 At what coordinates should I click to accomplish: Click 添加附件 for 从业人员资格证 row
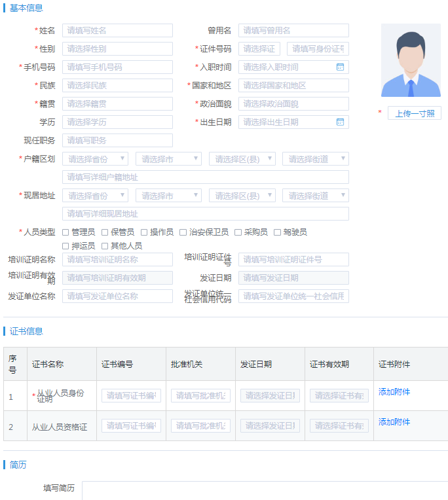point(394,422)
